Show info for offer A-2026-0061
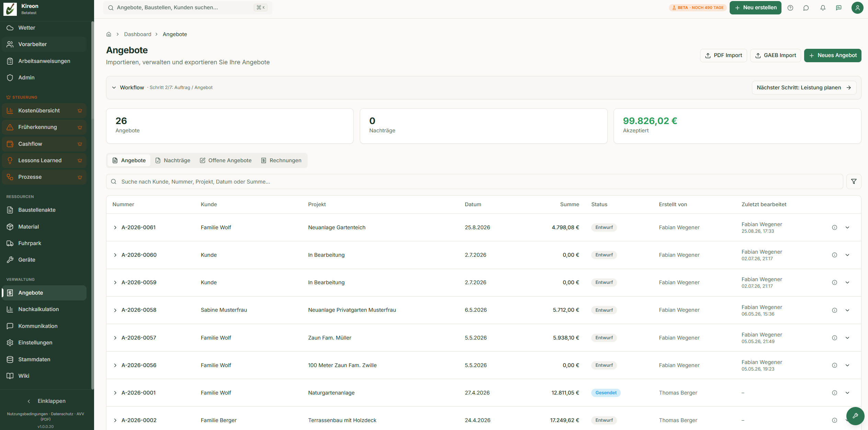 click(x=835, y=228)
